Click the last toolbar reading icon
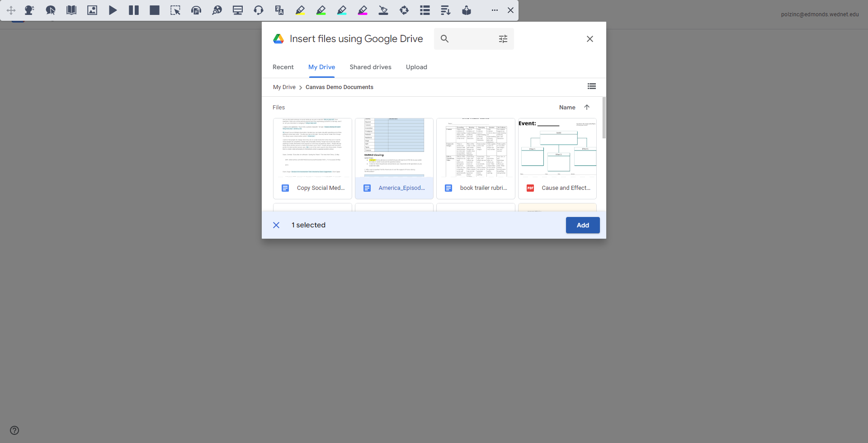This screenshot has height=443, width=868. [x=467, y=10]
